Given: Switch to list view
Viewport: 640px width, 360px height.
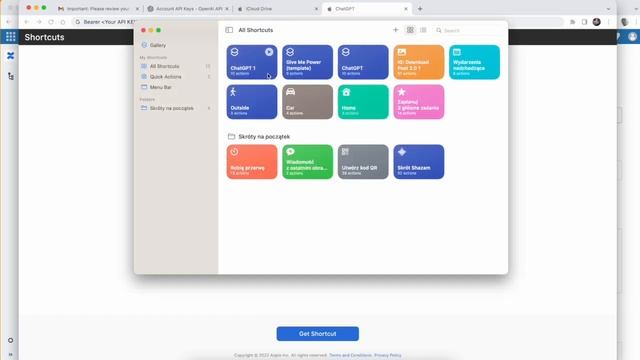Looking at the screenshot, I should pos(423,30).
